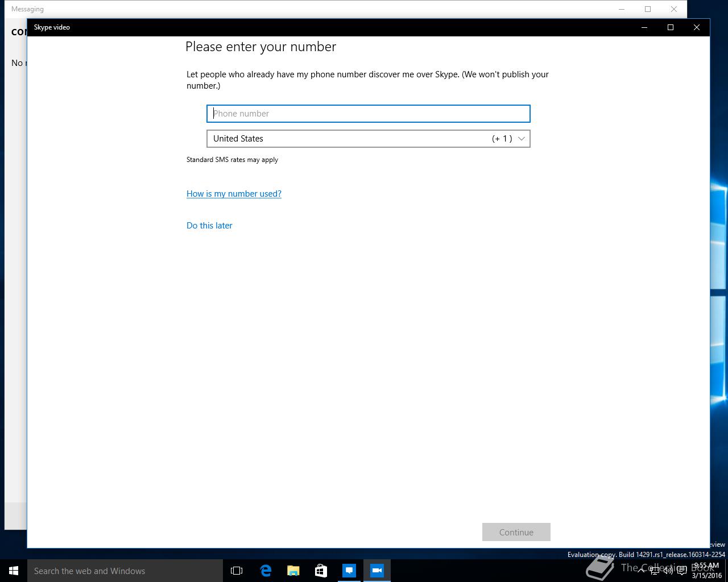Maximize the Messaging window behind
This screenshot has height=582, width=728.
[648, 9]
